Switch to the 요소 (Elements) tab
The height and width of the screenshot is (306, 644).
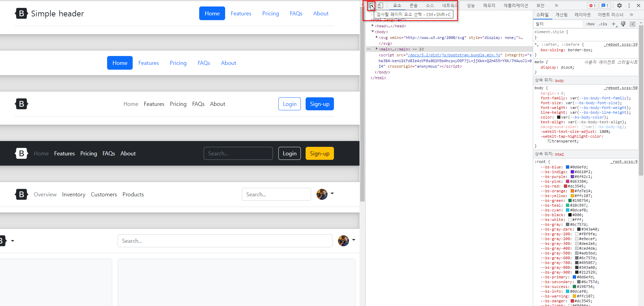point(397,5)
